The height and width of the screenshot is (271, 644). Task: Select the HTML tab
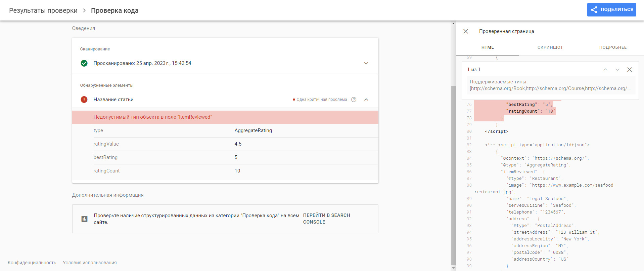[x=488, y=47]
